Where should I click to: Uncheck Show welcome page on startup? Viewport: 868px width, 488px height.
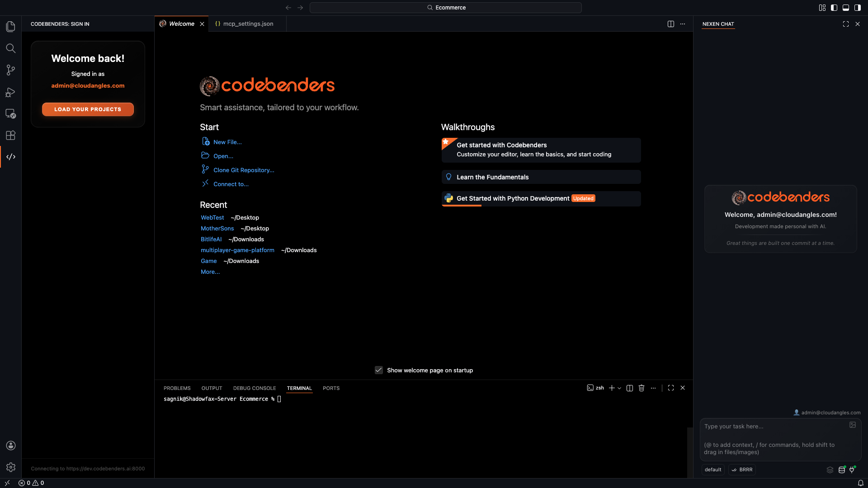(x=379, y=370)
